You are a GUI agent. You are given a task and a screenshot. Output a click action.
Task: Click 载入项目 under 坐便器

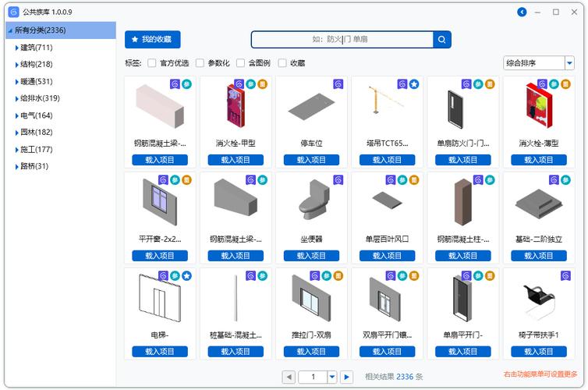[x=311, y=256]
